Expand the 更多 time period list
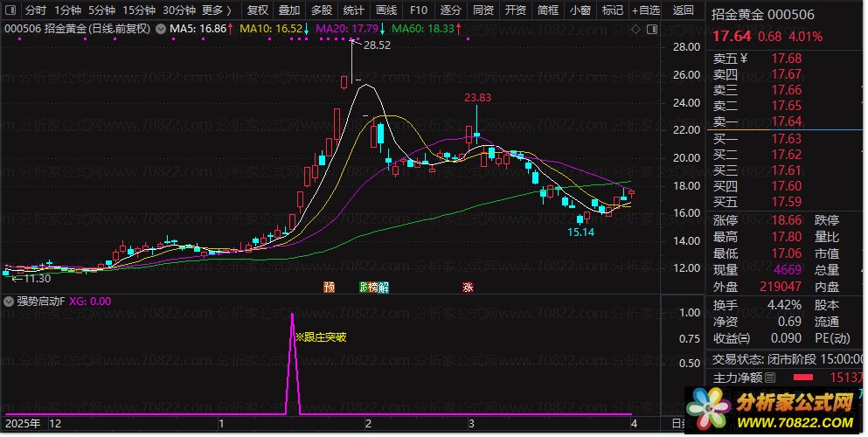868x437 pixels. 216,10
